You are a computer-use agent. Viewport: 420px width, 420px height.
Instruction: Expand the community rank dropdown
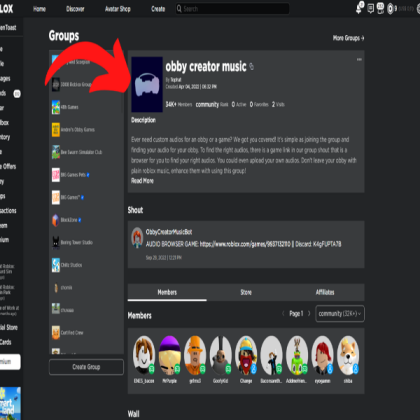(340, 314)
